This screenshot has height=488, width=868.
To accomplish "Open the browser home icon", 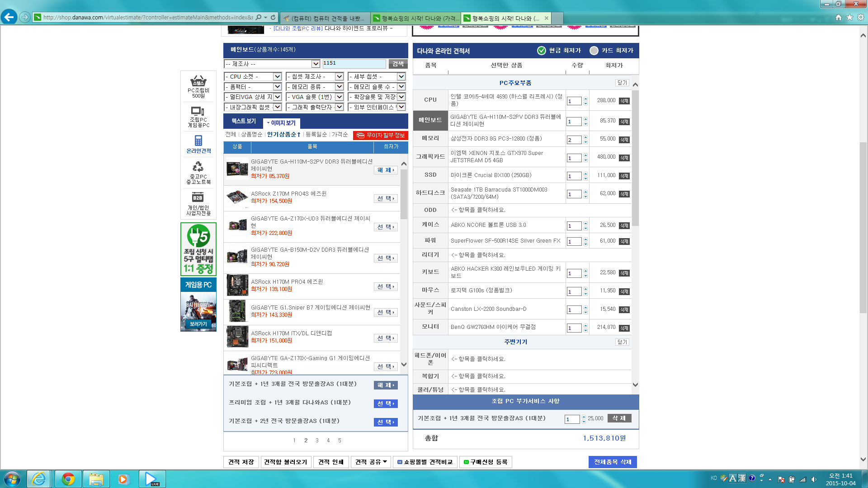I will pos(839,18).
